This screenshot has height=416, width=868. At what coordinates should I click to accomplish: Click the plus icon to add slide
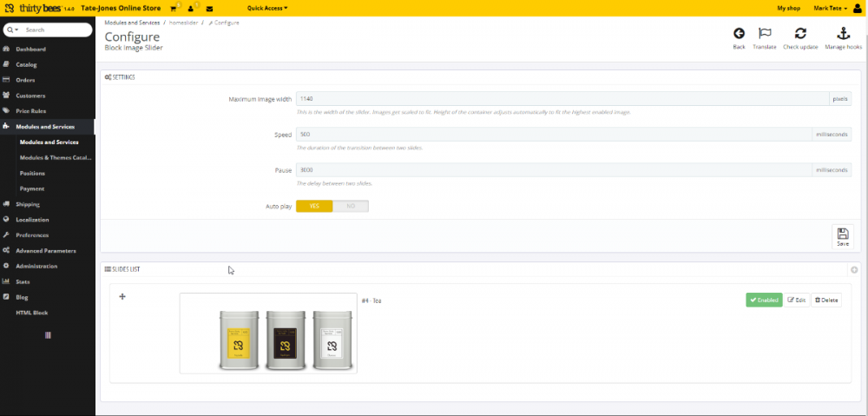pyautogui.click(x=122, y=297)
